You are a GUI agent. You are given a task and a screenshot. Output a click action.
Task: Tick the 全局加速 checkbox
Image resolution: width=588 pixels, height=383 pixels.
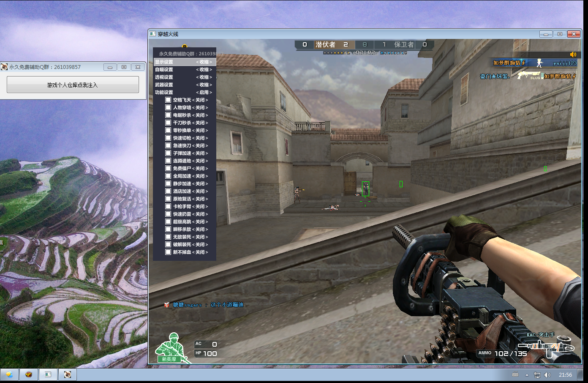click(x=168, y=176)
